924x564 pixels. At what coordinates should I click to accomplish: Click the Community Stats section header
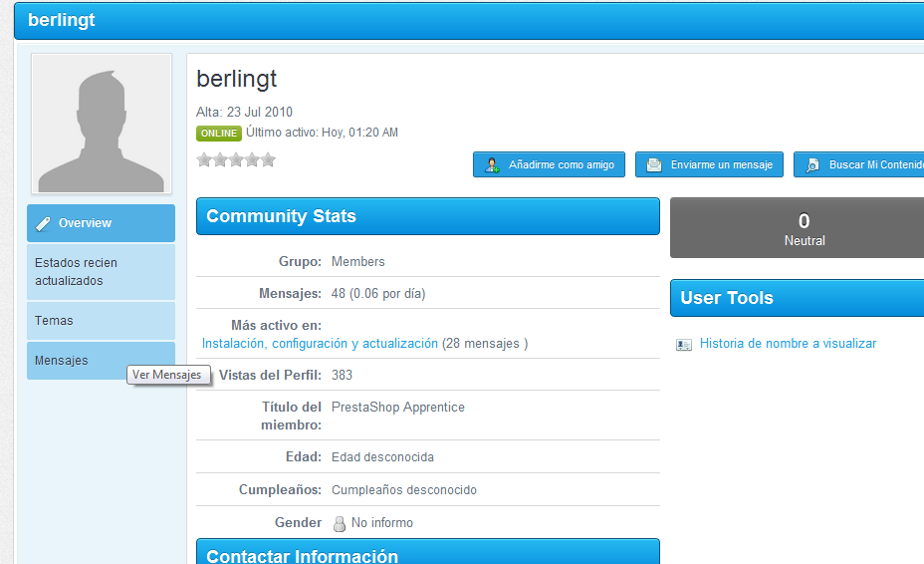point(427,216)
